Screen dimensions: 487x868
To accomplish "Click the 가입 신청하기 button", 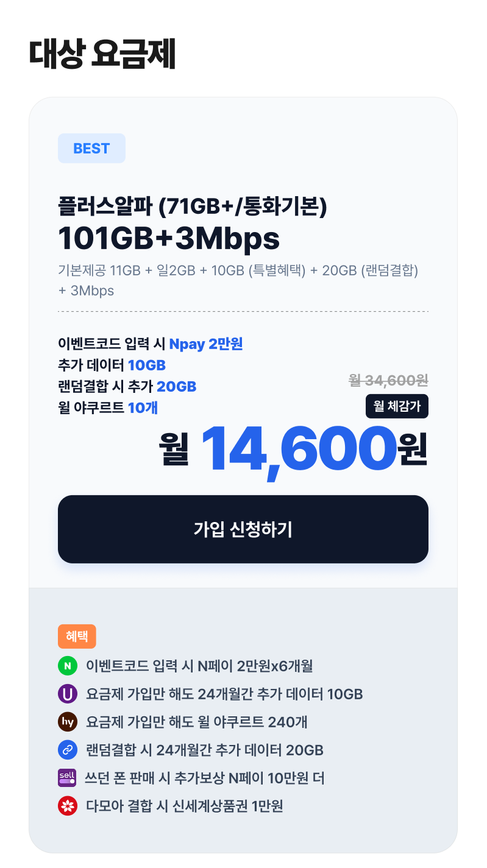I will (243, 529).
